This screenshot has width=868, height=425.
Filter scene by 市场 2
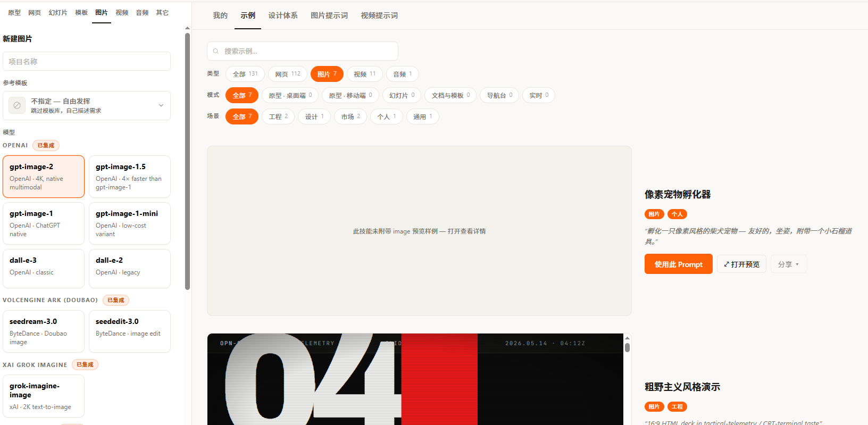[350, 116]
